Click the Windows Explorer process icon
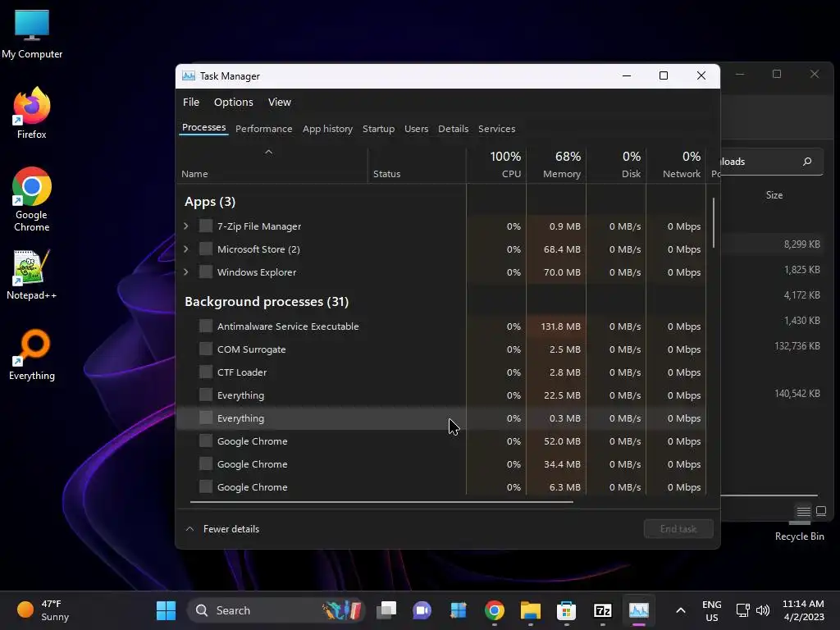This screenshot has height=630, width=840. pyautogui.click(x=206, y=272)
